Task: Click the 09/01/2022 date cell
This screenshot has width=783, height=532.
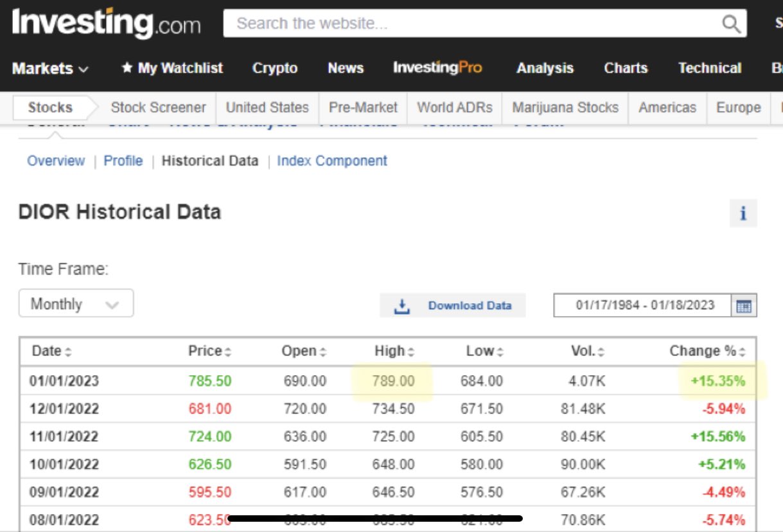Action: click(x=64, y=492)
